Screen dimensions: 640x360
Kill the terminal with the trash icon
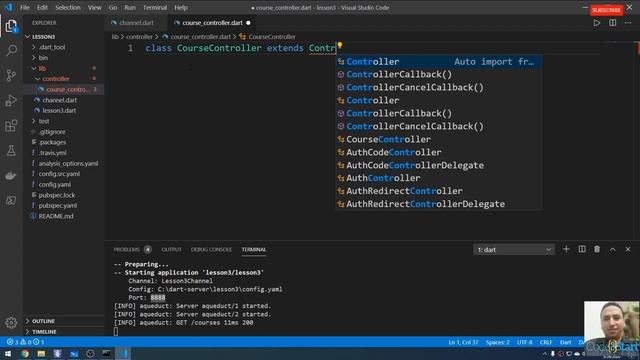tap(597, 249)
